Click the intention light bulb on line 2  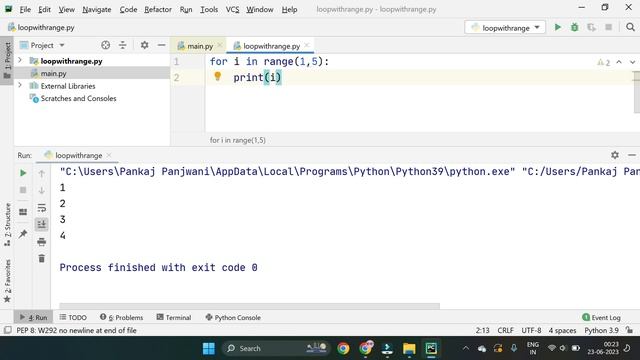pyautogui.click(x=218, y=76)
